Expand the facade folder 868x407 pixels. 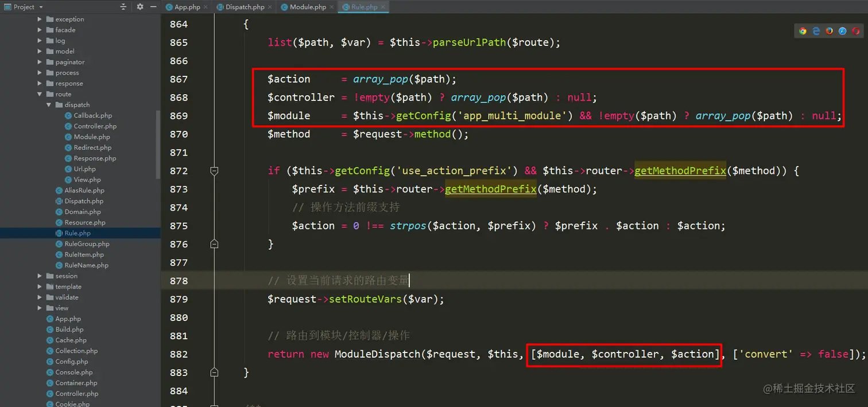(40, 30)
